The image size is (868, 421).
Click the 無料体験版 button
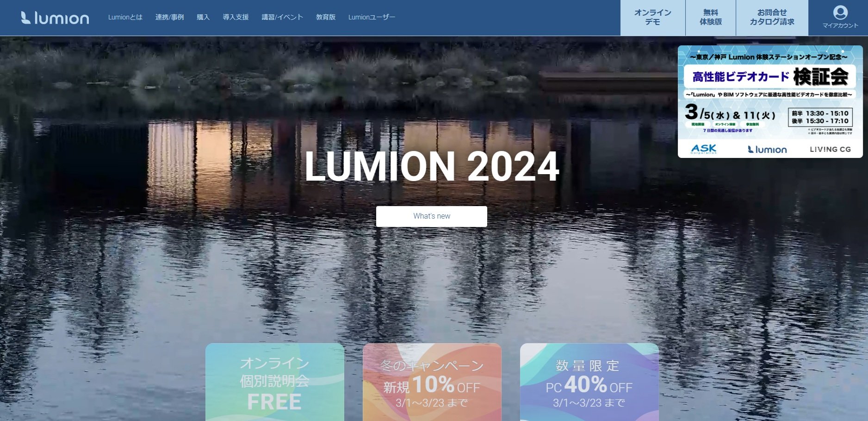click(x=711, y=18)
